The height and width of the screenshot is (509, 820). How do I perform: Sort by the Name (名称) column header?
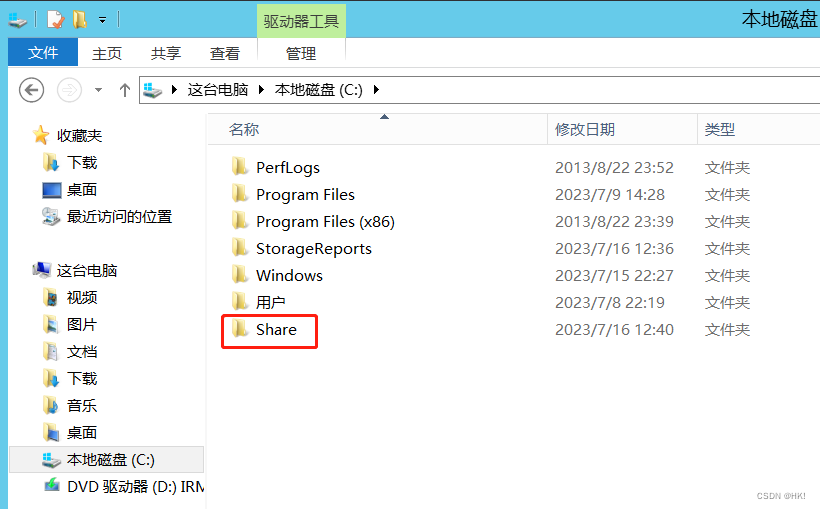point(244,129)
